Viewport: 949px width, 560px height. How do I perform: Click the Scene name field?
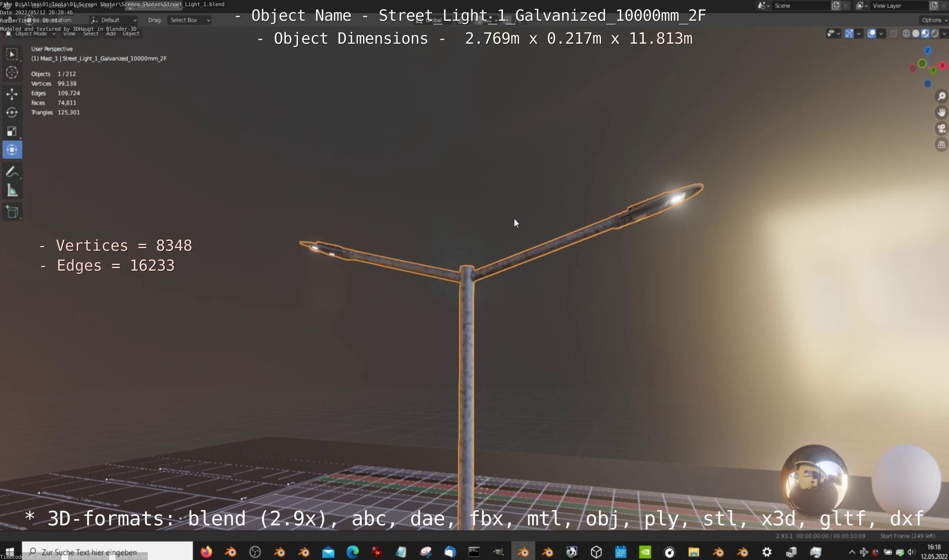tap(800, 6)
